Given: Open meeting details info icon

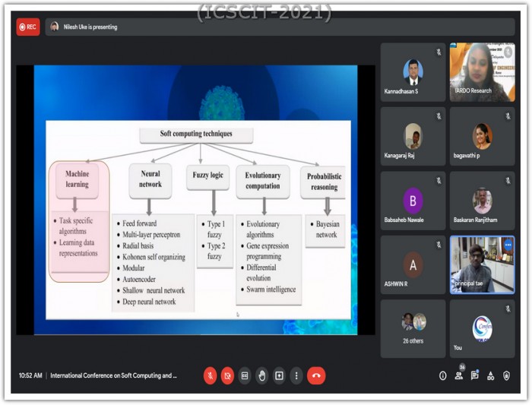Looking at the screenshot, I should 443,375.
